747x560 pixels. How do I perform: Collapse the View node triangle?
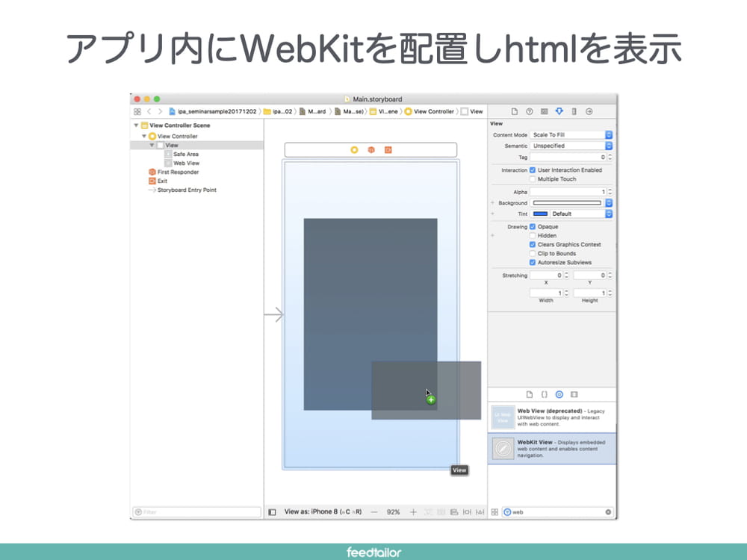(152, 146)
